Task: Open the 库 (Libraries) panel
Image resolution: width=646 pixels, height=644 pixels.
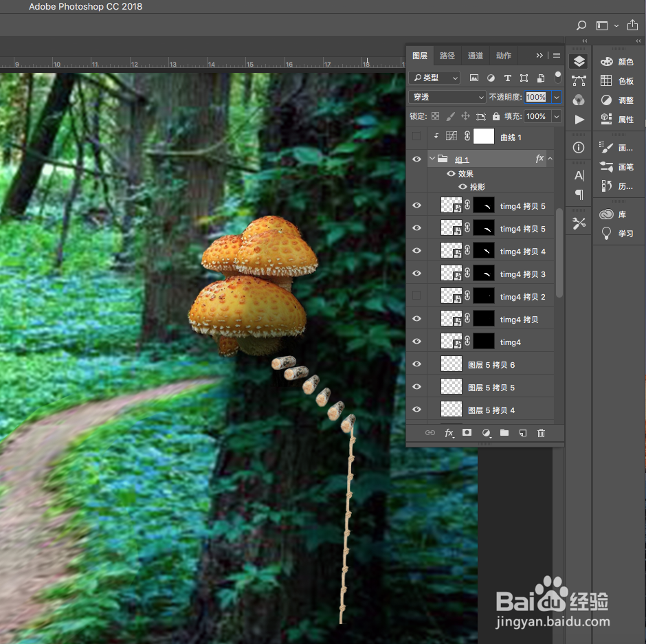Action: pos(615,214)
